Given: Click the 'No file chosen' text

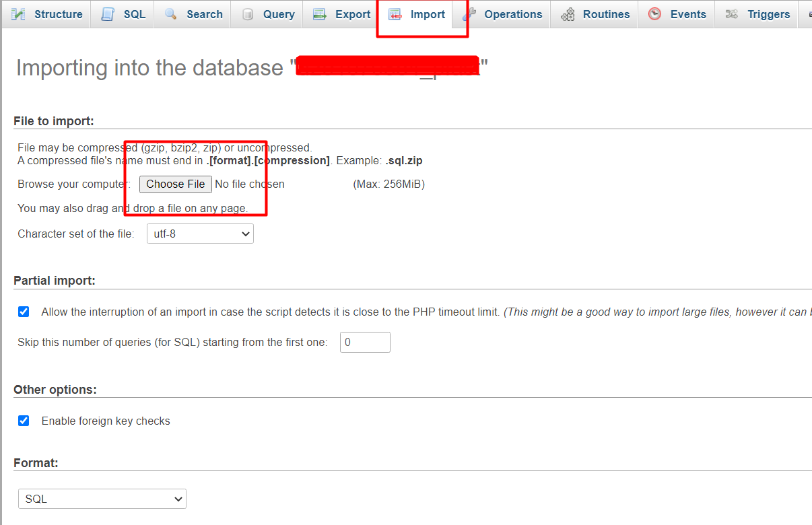Looking at the screenshot, I should tap(250, 184).
